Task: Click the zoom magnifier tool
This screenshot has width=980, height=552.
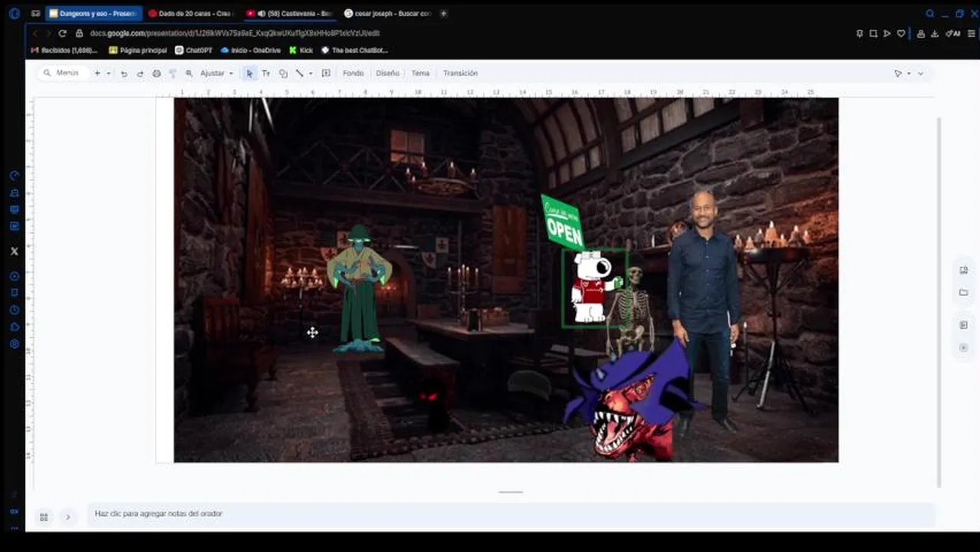Action: 189,74
